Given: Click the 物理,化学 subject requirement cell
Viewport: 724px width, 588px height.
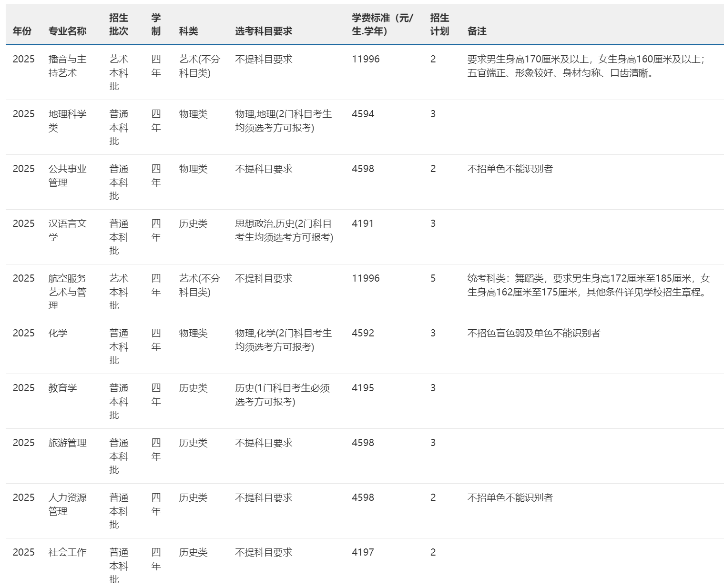Looking at the screenshot, I should [x=283, y=340].
